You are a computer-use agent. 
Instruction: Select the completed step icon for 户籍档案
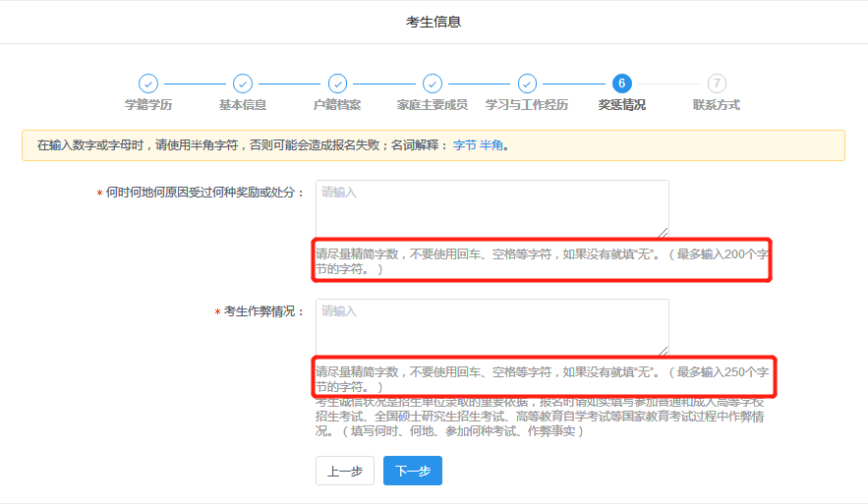[337, 84]
